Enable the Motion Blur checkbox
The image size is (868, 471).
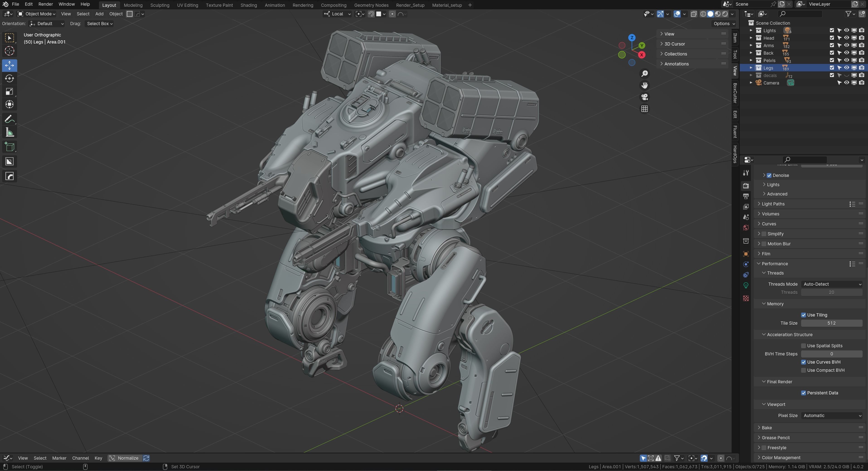(764, 244)
